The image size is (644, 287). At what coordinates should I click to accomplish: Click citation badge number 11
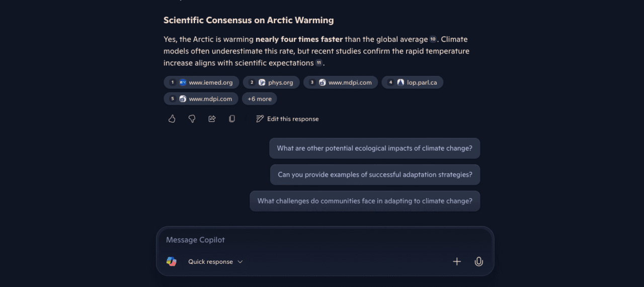click(x=318, y=63)
